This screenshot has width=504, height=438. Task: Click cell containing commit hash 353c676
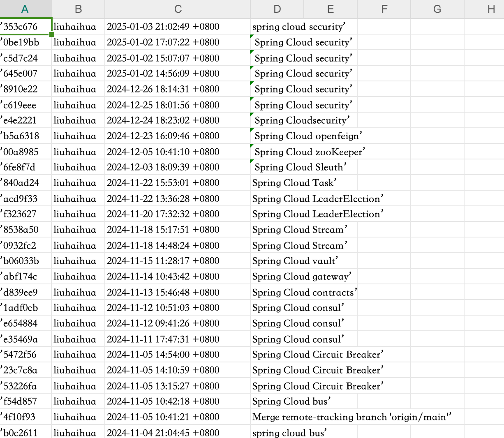pyautogui.click(x=25, y=27)
